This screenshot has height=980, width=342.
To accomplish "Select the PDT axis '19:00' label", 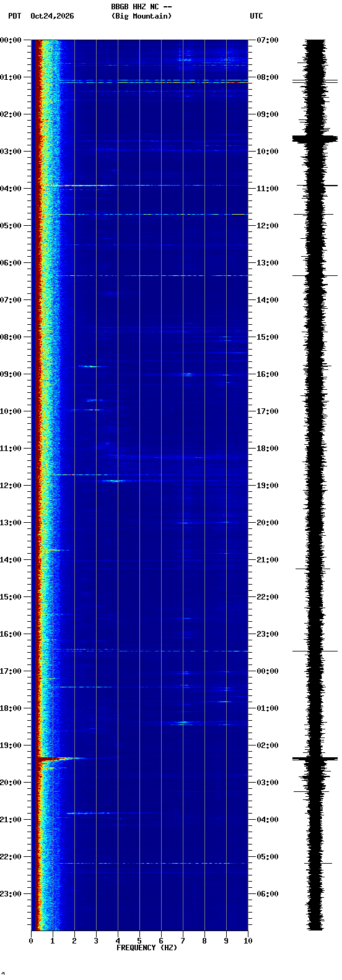I will (x=11, y=746).
